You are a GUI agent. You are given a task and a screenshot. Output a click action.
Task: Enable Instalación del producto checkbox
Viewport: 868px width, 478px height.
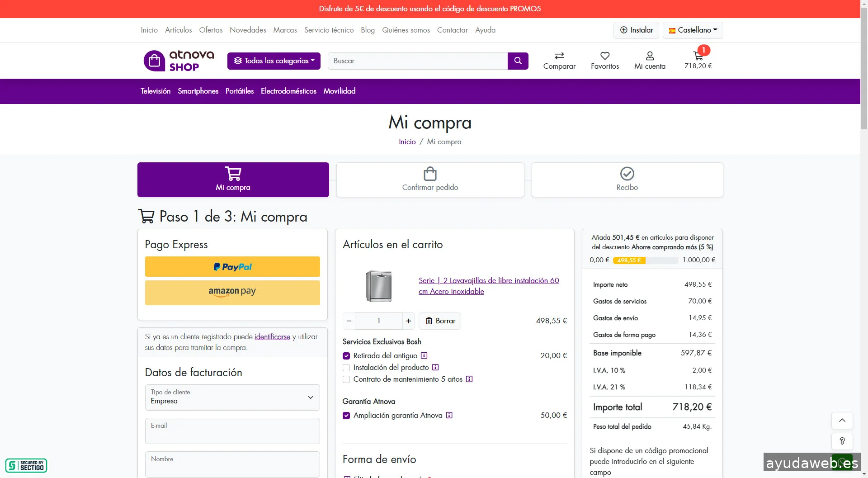pyautogui.click(x=346, y=368)
